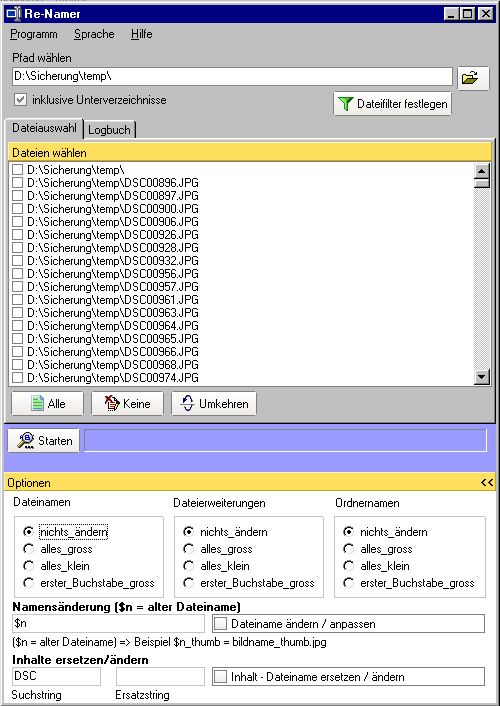
Task: Click the $n Namensänderung input field
Action: point(108,624)
